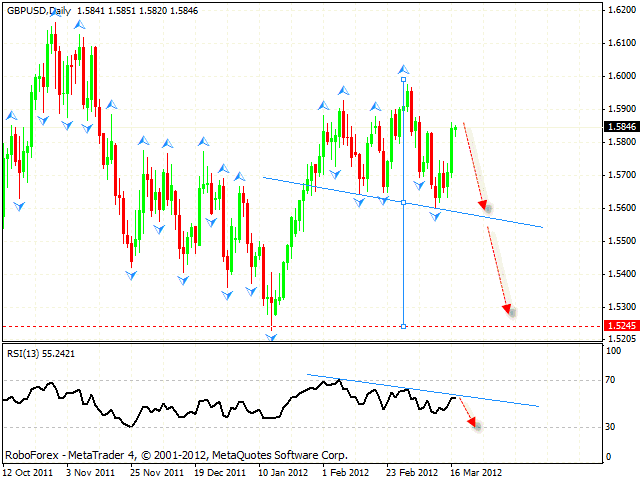Select the lower red forecast arrow on price chart
Image resolution: width=640 pixels, height=480 pixels.
point(499,270)
